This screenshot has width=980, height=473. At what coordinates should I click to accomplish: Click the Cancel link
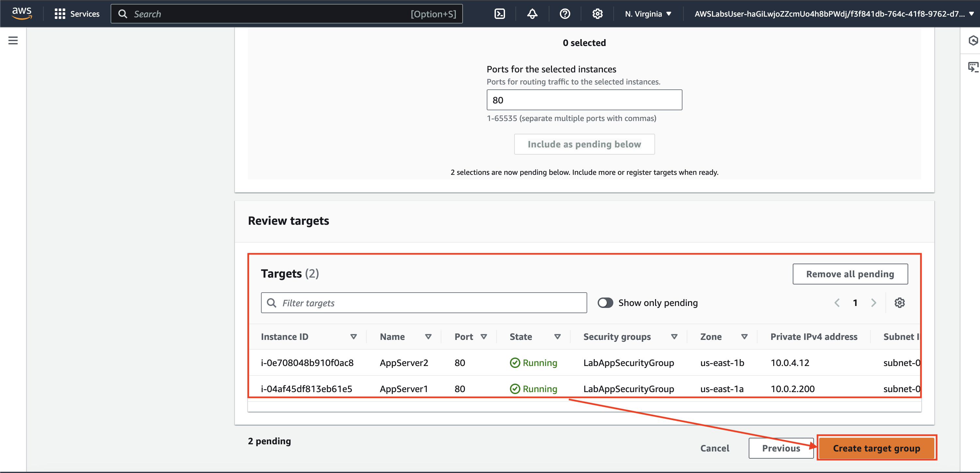tap(714, 448)
